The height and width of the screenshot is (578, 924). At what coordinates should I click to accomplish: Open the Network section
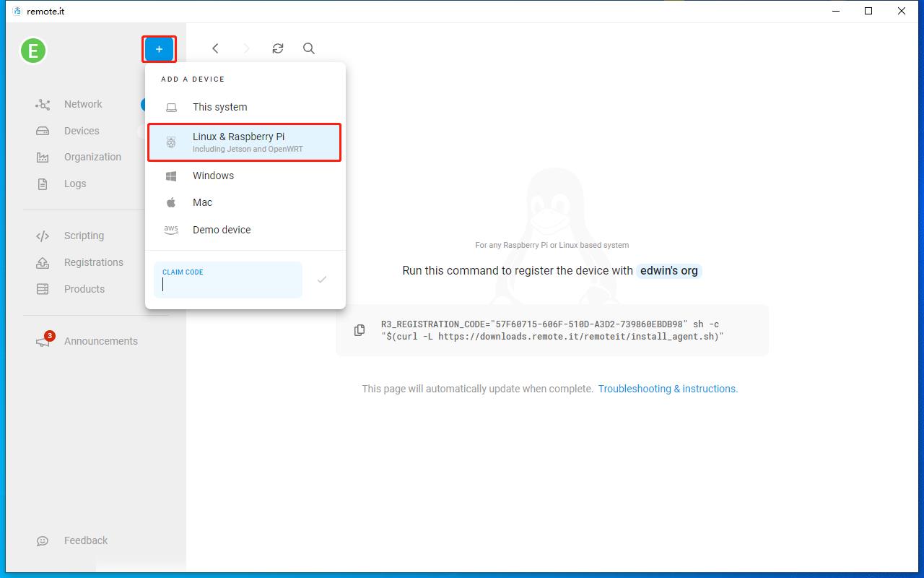pos(83,104)
